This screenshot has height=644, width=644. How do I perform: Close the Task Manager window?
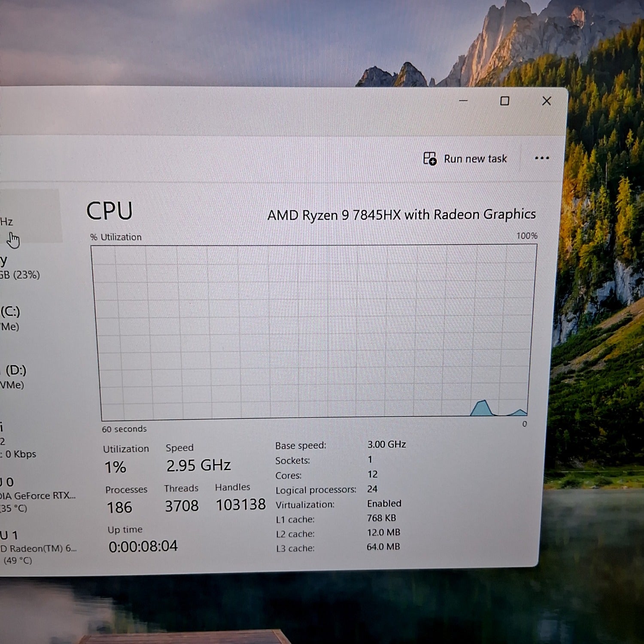pos(547,101)
